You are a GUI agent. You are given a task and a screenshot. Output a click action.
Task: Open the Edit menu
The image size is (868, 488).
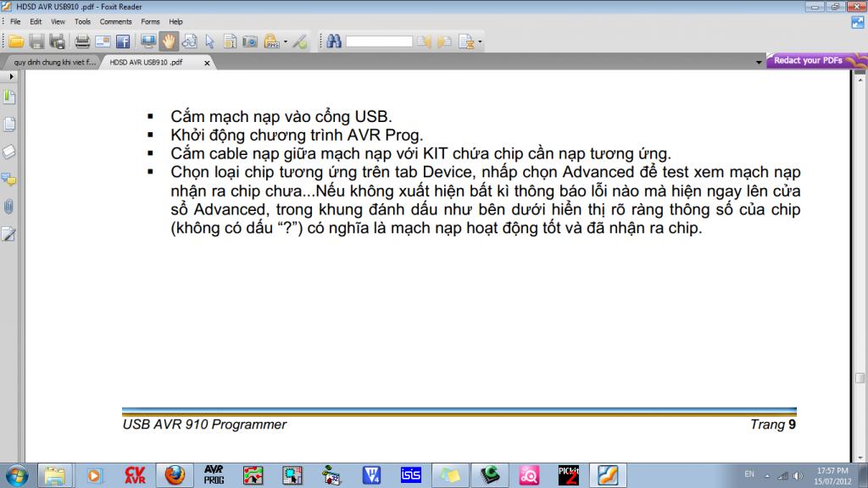(36, 21)
